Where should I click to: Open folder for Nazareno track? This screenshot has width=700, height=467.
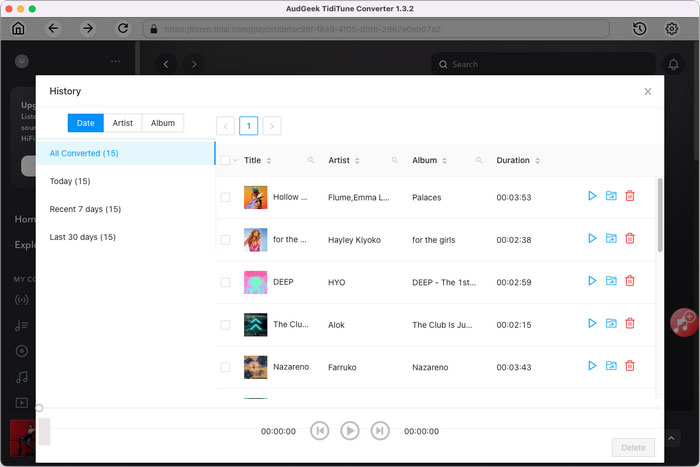coord(611,366)
